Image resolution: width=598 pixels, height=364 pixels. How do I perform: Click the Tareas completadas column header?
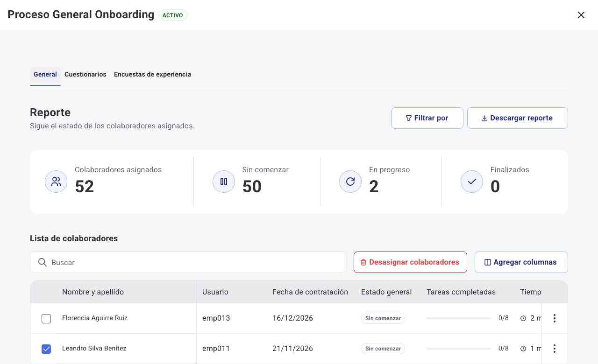coord(461,292)
